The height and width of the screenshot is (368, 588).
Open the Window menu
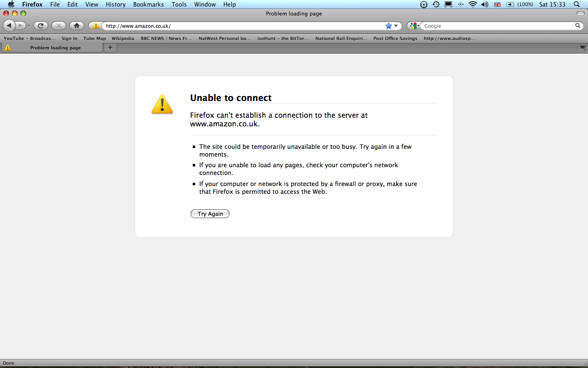[205, 4]
